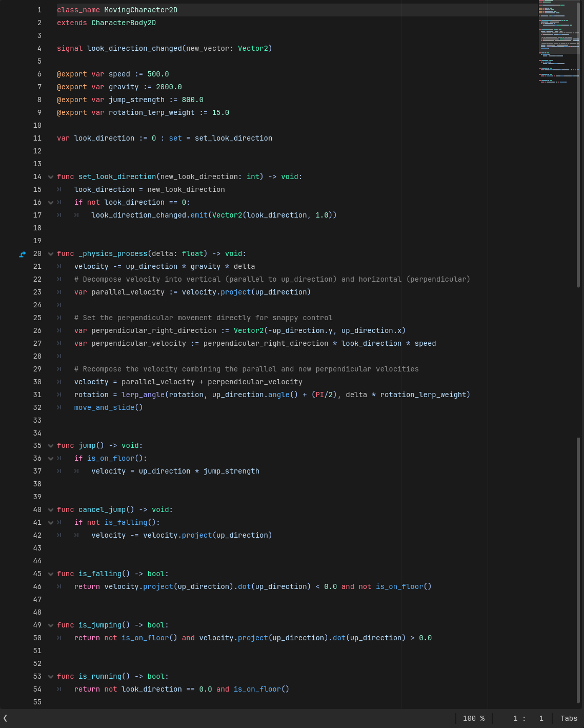Click the setter name after 'set =' on line 11

click(x=233, y=138)
